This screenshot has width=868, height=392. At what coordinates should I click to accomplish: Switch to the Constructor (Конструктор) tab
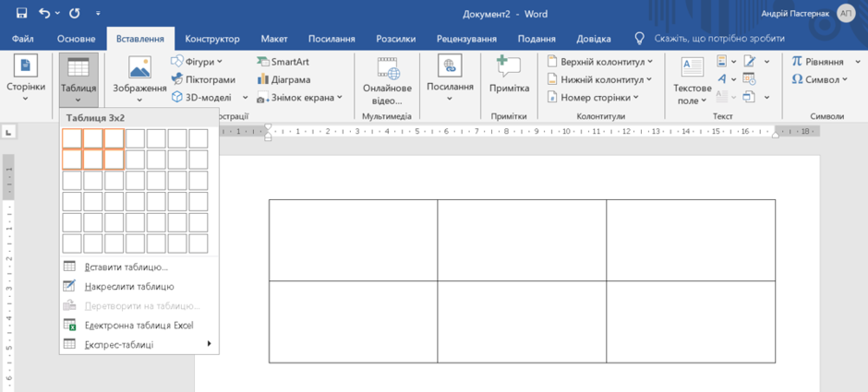tap(212, 39)
